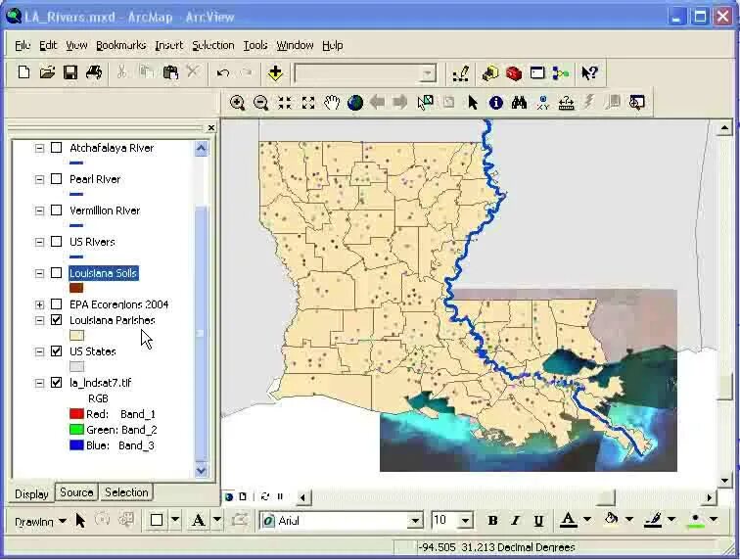The height and width of the screenshot is (560, 740).
Task: Turn off la_lndsat7.tif raster layer
Action: pyautogui.click(x=56, y=383)
